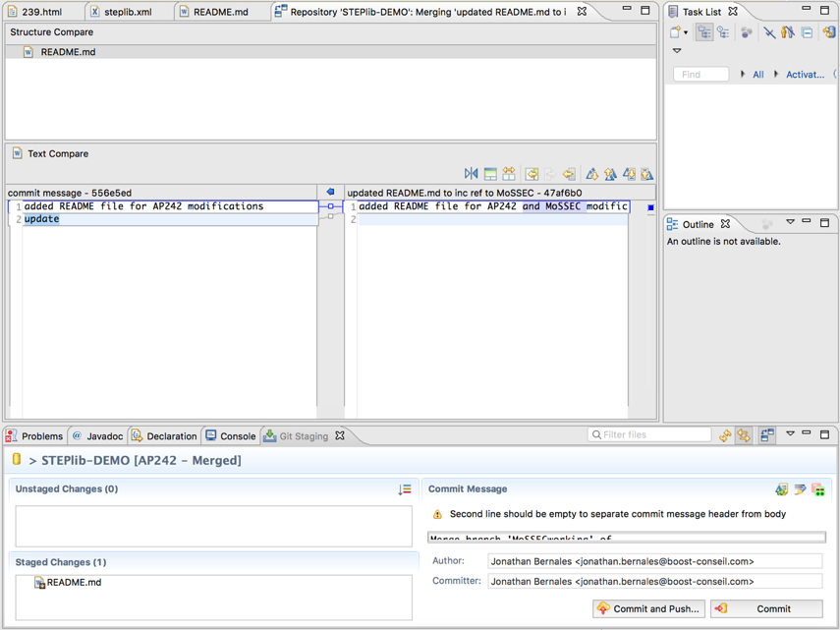The width and height of the screenshot is (840, 630).
Task: Click the Refresh icon in Git Staging toolbar
Action: 725,436
